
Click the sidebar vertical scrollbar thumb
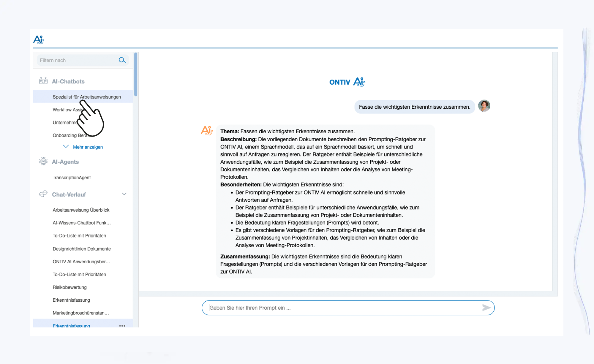pyautogui.click(x=136, y=74)
